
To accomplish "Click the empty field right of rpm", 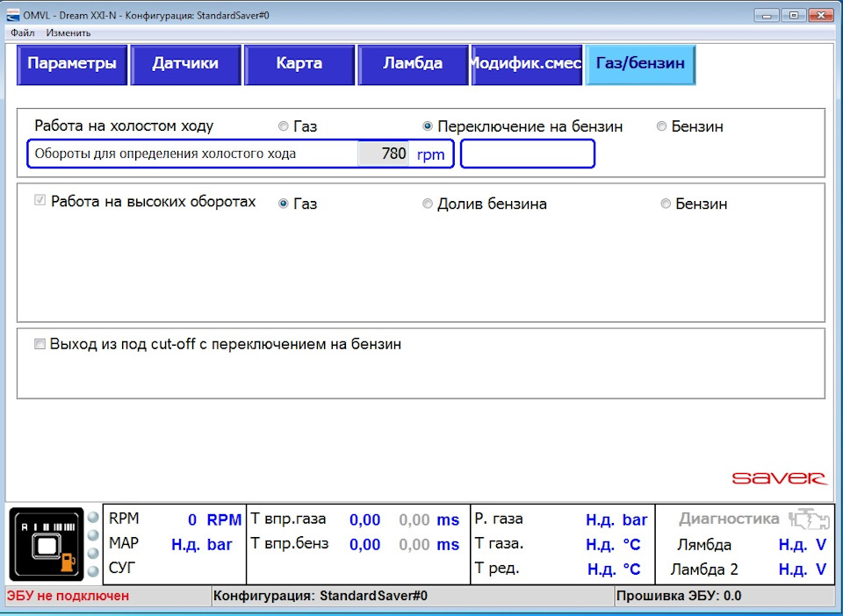I will 528,154.
